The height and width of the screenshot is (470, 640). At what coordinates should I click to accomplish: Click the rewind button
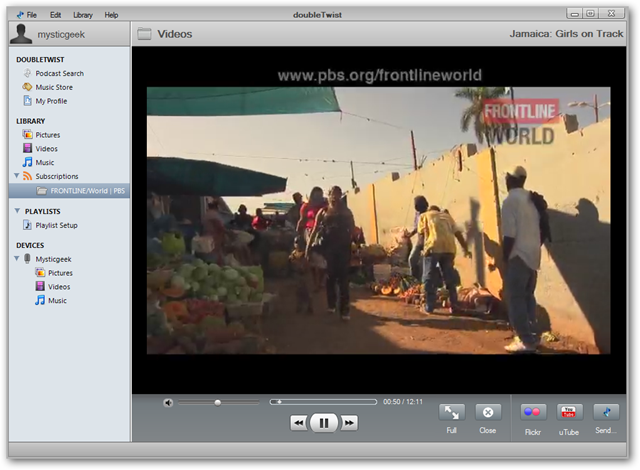point(300,423)
